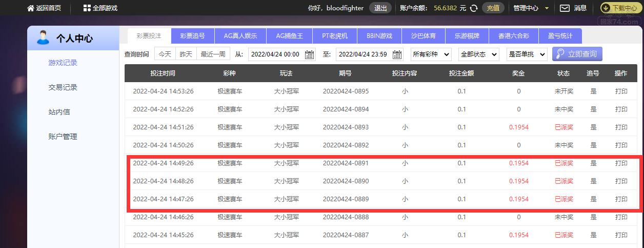This screenshot has height=248, width=644.
Task: Open 站内信 in sidebar
Action: 59,112
